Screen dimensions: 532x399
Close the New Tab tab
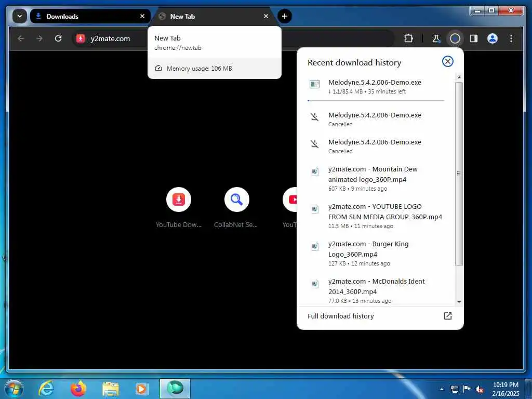pos(266,16)
